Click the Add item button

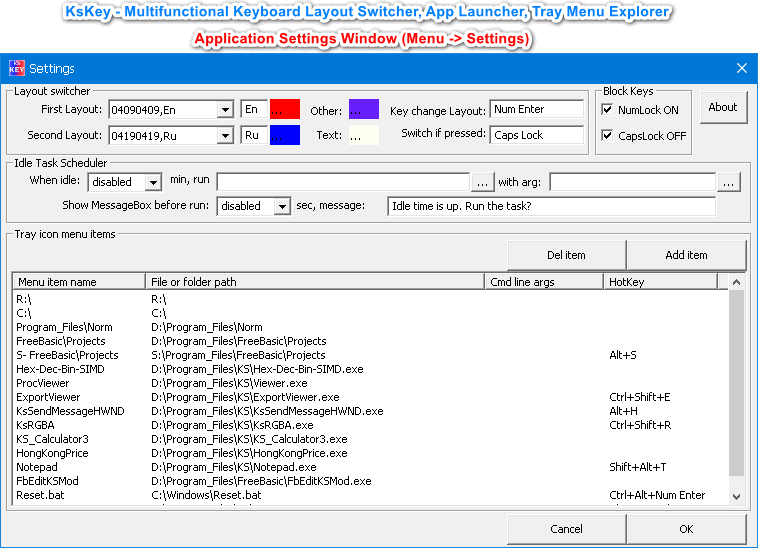[686, 255]
